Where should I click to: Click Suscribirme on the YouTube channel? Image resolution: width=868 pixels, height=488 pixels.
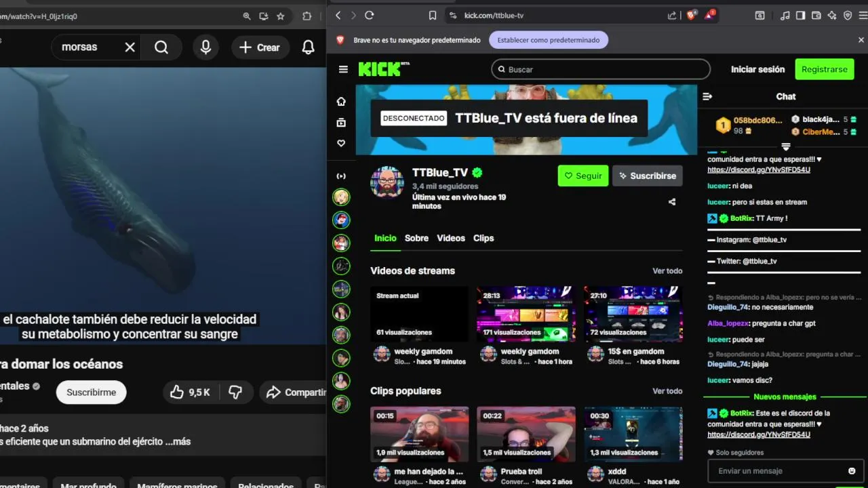(91, 392)
